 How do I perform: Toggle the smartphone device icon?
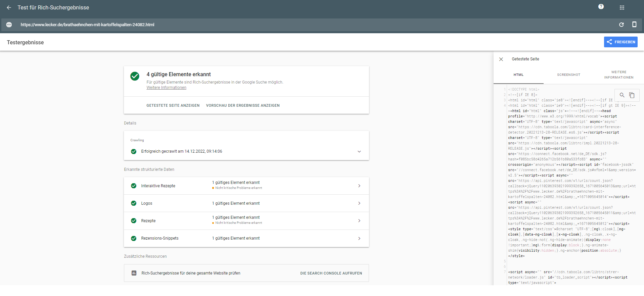coord(634,24)
